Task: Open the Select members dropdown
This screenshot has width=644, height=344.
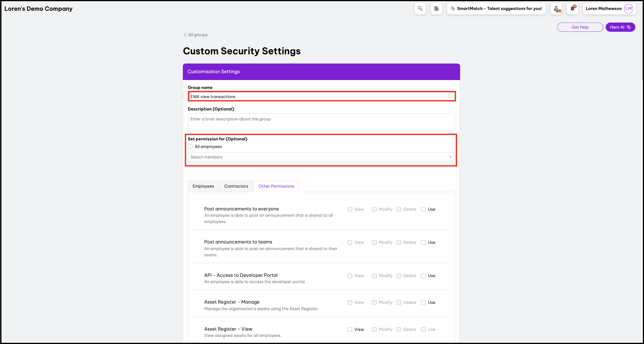Action: tap(321, 157)
